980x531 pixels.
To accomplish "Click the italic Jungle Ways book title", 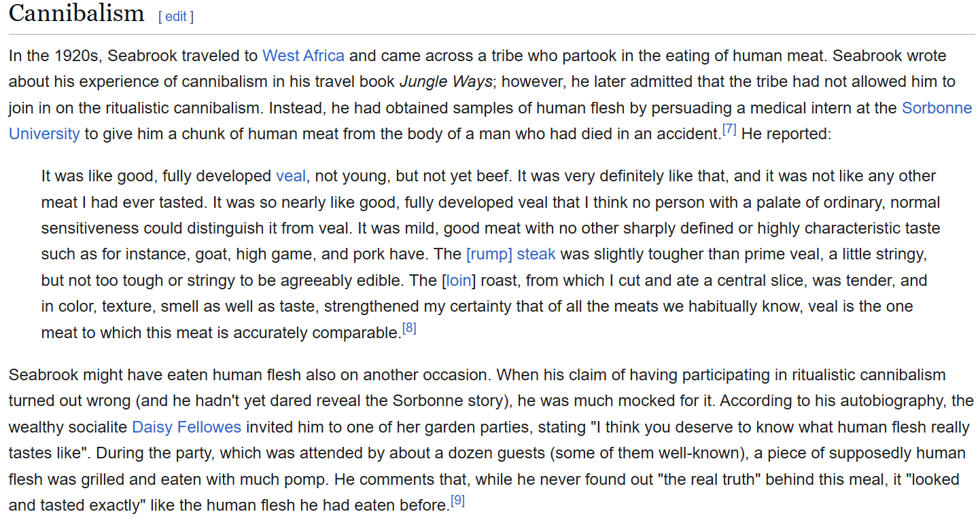I will [x=446, y=82].
